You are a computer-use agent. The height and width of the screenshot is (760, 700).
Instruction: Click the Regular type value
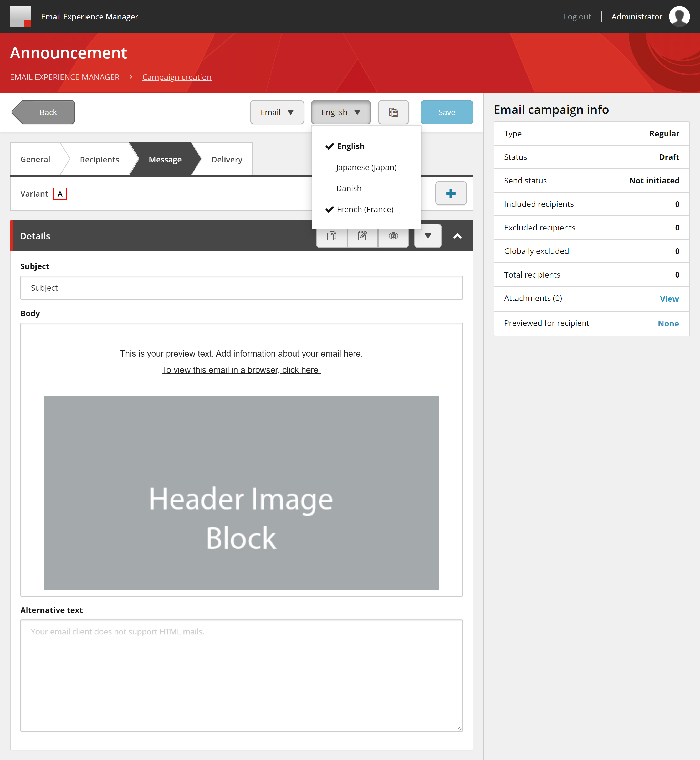click(x=664, y=134)
